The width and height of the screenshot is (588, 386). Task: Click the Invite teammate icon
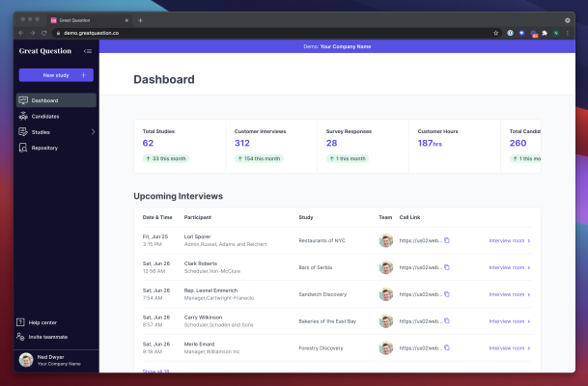[x=21, y=337]
